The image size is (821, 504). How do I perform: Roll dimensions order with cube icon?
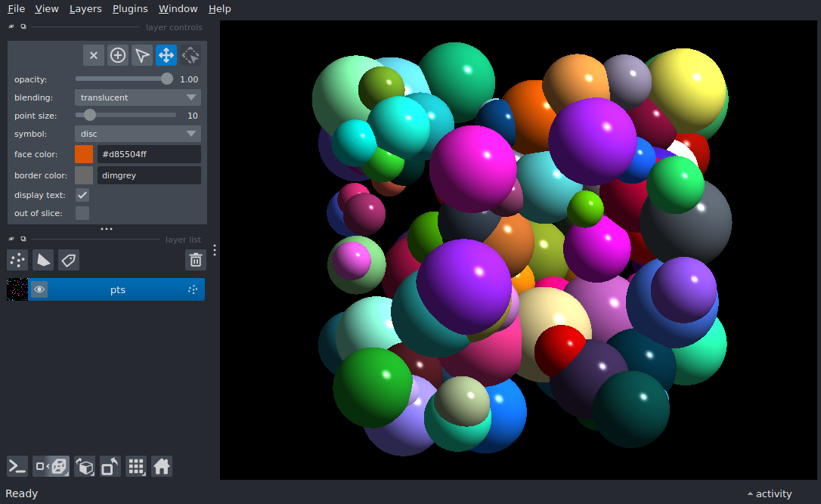click(x=85, y=466)
